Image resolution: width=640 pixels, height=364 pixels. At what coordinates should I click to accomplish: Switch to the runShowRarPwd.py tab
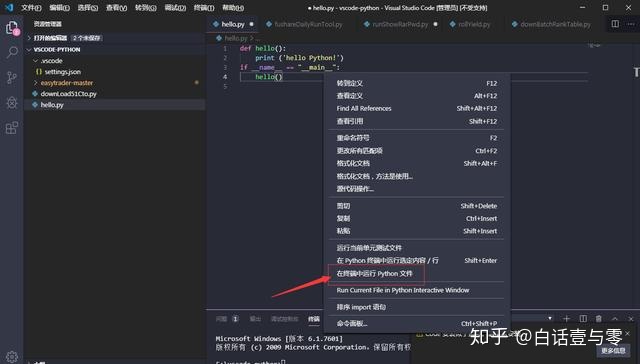coord(400,24)
